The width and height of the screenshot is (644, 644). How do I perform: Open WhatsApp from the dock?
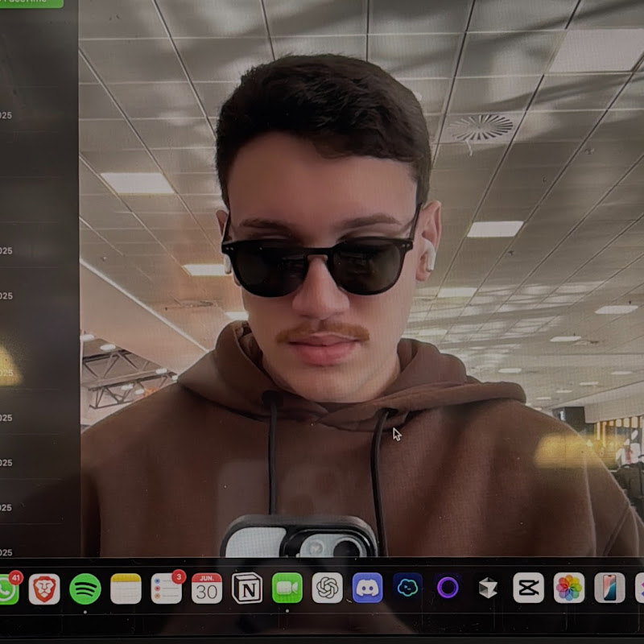coord(6,589)
